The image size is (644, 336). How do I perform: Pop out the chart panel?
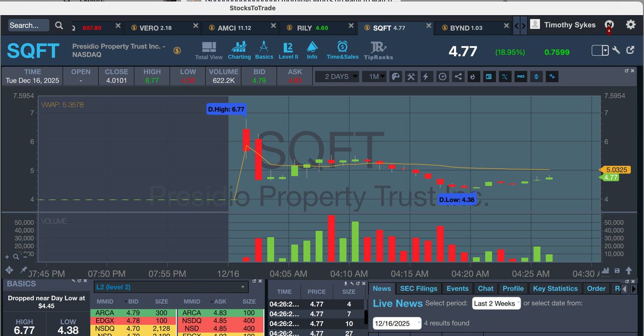click(627, 70)
